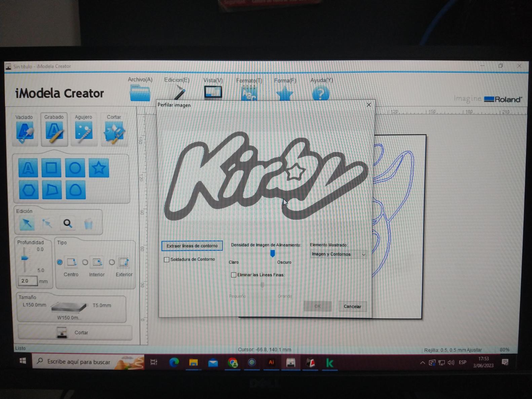532x399 pixels.
Task: Open the Forma(F) menu
Action: point(285,81)
